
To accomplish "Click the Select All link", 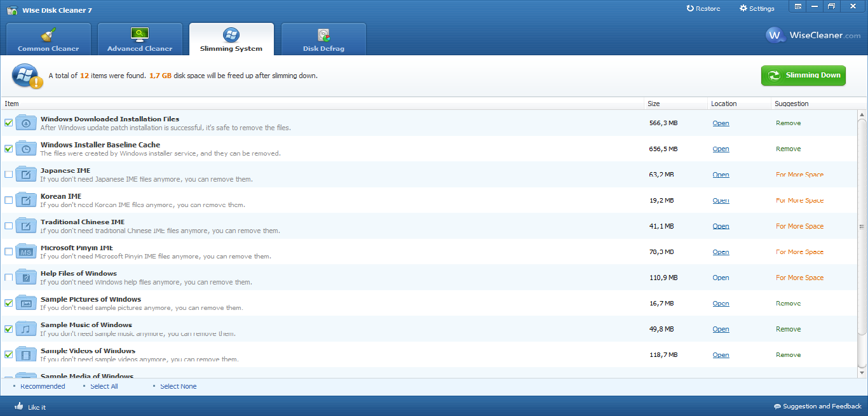I will (104, 386).
